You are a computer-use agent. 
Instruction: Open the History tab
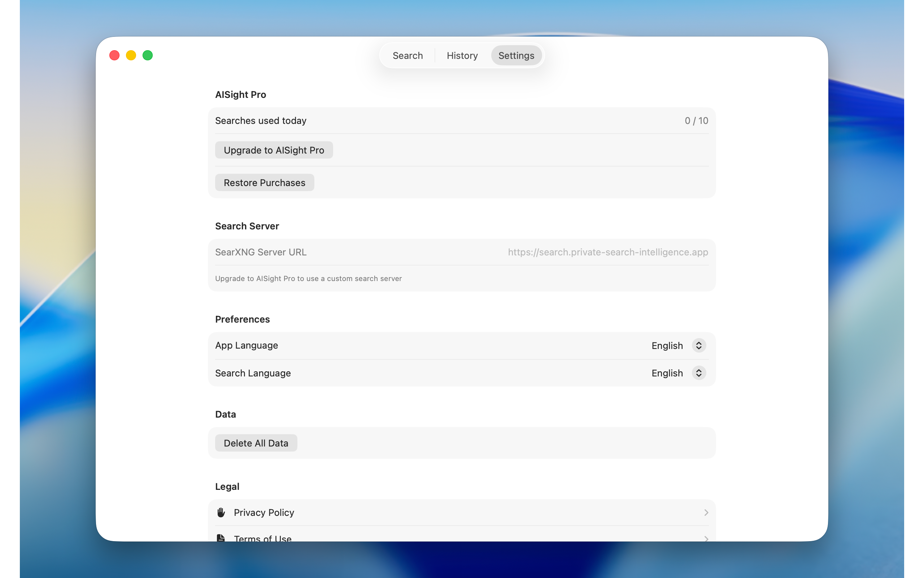coord(462,55)
